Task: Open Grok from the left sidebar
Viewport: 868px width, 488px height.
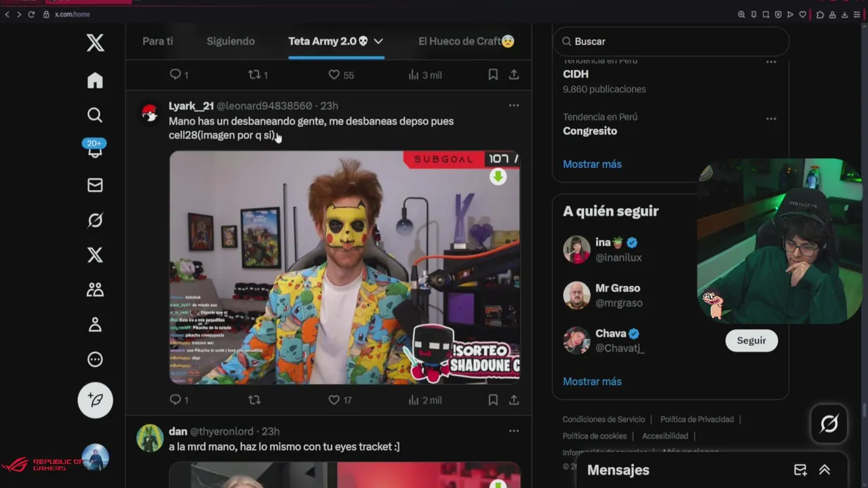Action: point(95,220)
